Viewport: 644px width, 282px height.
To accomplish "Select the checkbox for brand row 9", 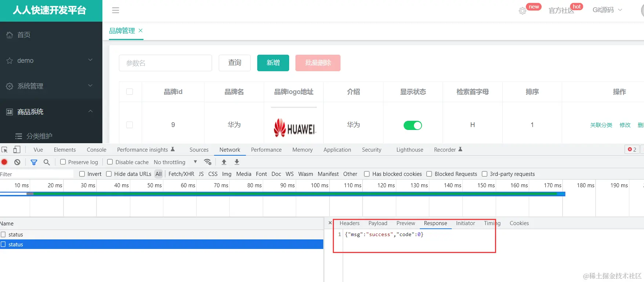I will pyautogui.click(x=130, y=125).
